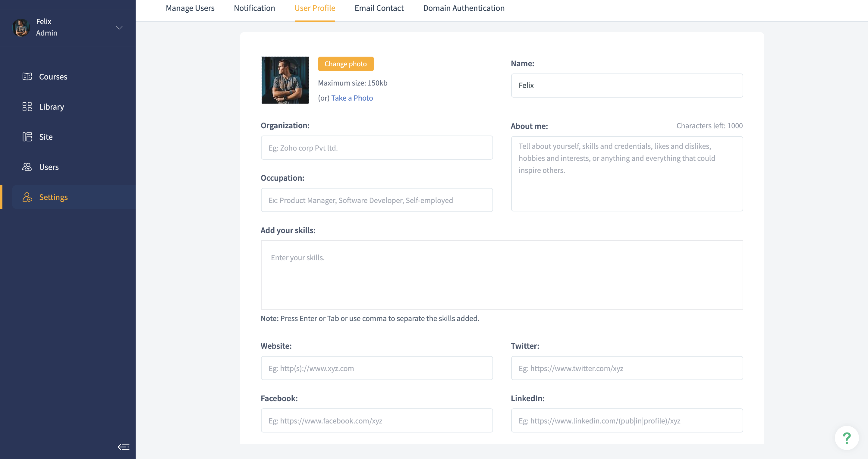Click the Courses book icon in sidebar
Image resolution: width=868 pixels, height=459 pixels.
(x=27, y=76)
